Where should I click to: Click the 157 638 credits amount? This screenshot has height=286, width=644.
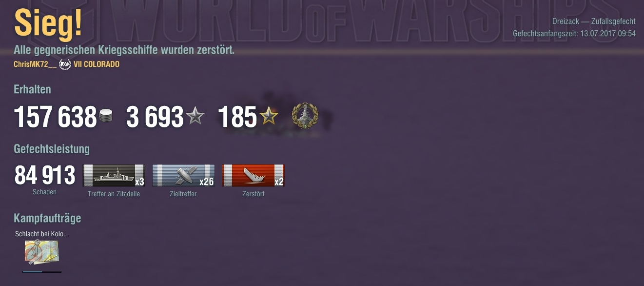(x=55, y=118)
